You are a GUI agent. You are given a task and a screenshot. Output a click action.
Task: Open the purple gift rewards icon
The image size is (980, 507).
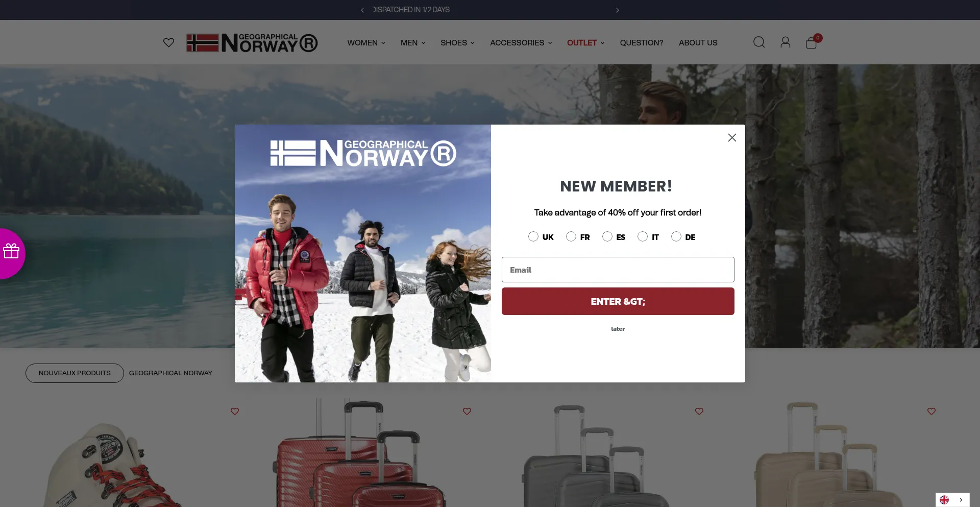pos(11,252)
